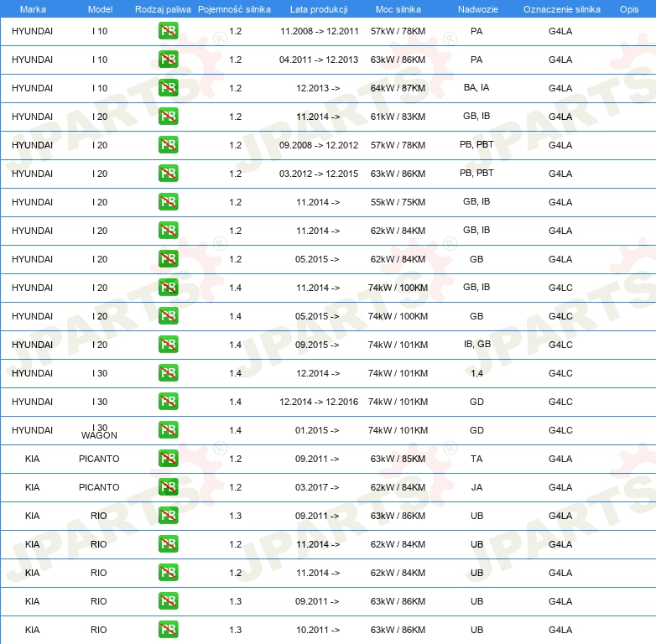Click fuel icon in I 20 1.4 05.2015 row
656x644 pixels.
tap(168, 316)
